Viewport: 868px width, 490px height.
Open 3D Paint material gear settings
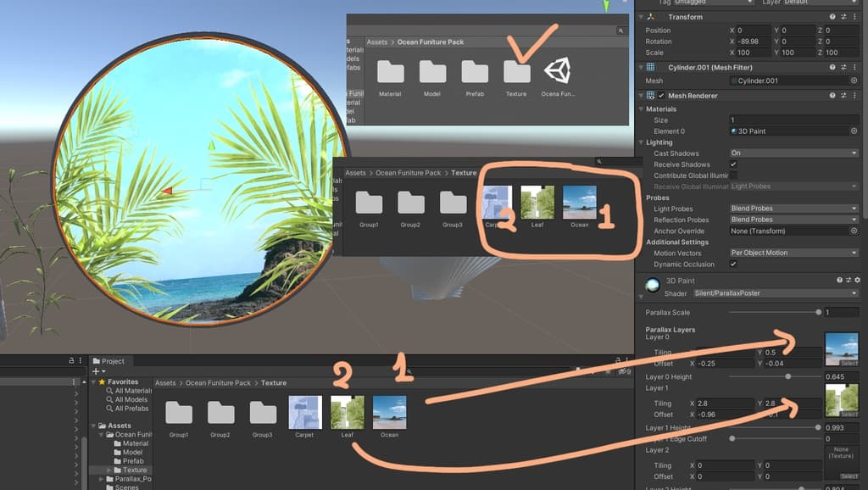coord(858,281)
